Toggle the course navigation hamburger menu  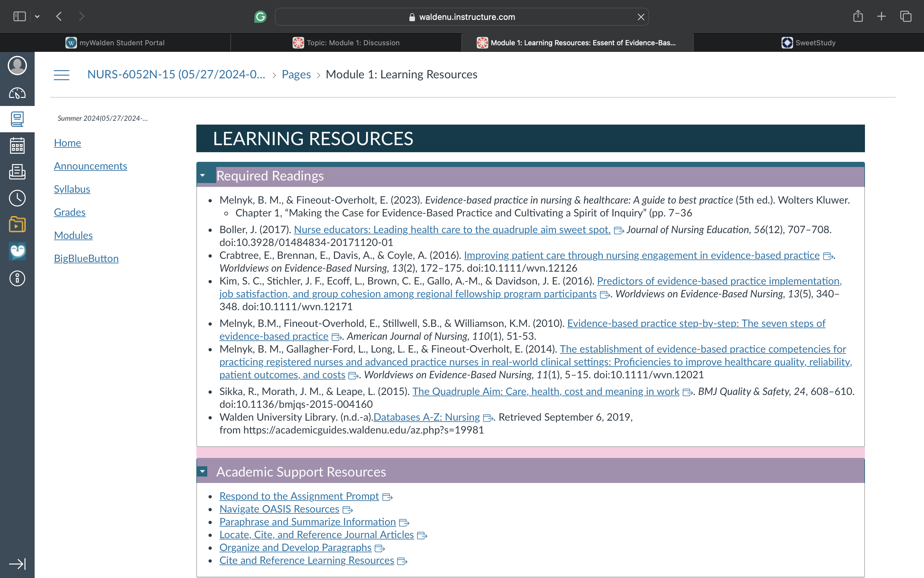tap(62, 75)
